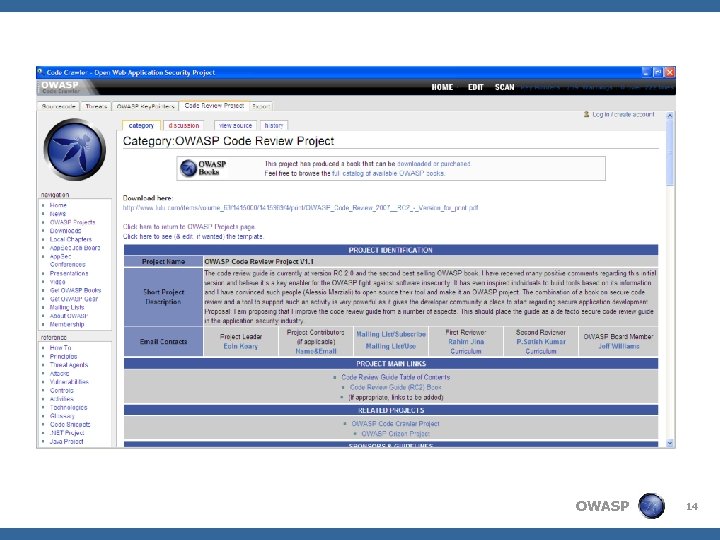
Task: Open the Code Review PDF download URL
Action: [x=300, y=208]
